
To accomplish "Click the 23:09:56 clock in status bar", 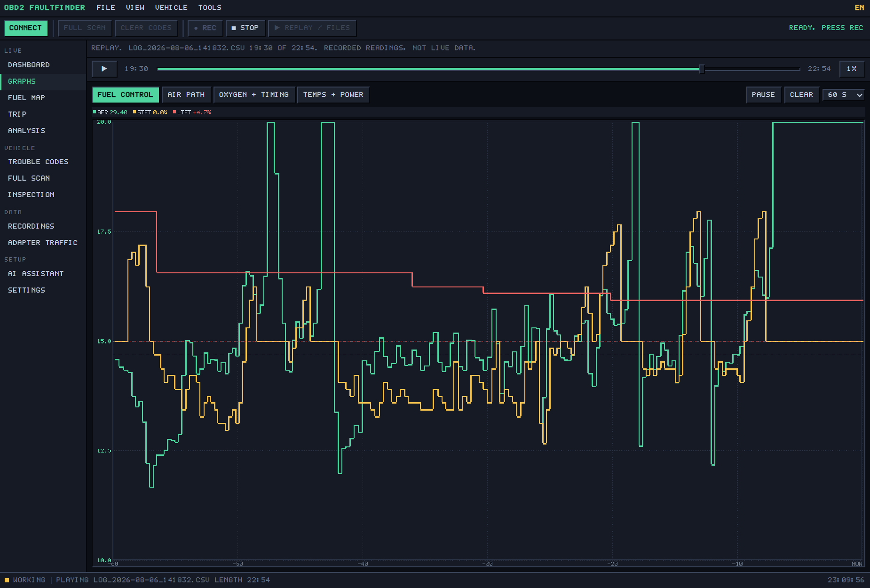I will pyautogui.click(x=846, y=580).
